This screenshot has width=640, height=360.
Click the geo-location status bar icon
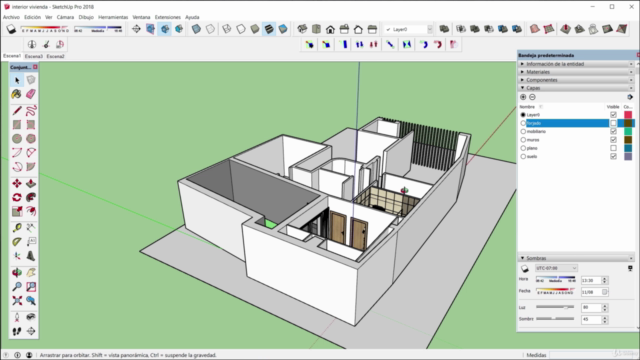tap(6, 355)
